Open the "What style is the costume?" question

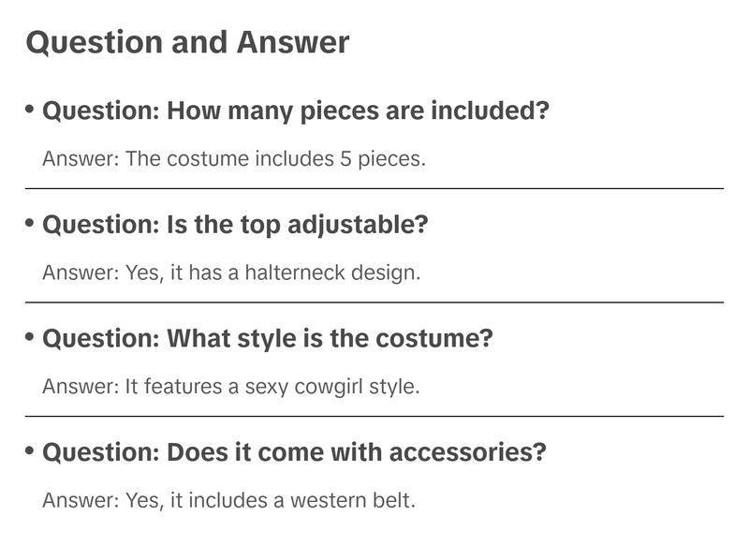tap(267, 339)
